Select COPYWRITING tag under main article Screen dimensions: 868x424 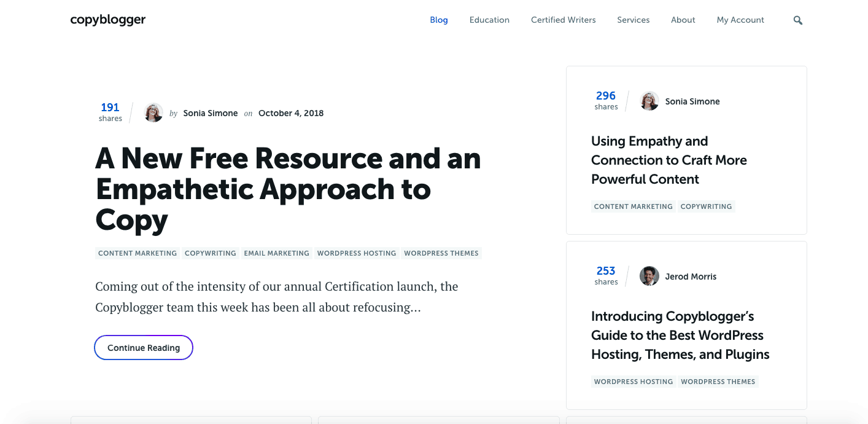211,253
